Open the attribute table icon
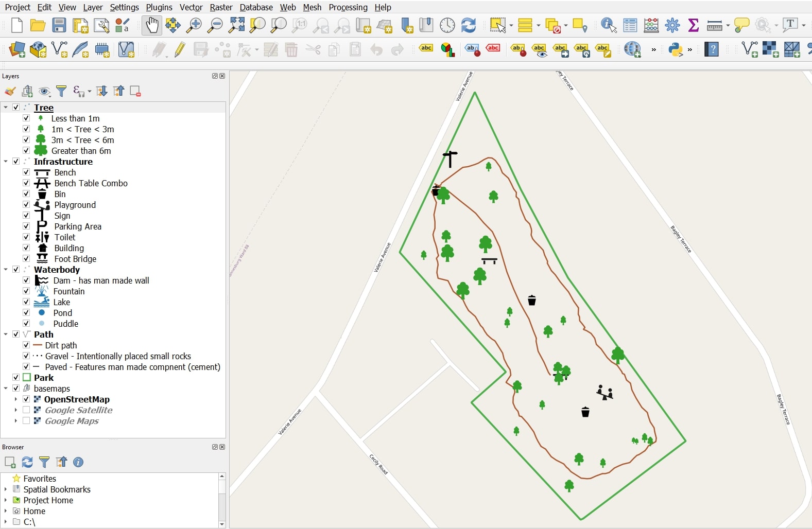The image size is (812, 529). click(630, 25)
